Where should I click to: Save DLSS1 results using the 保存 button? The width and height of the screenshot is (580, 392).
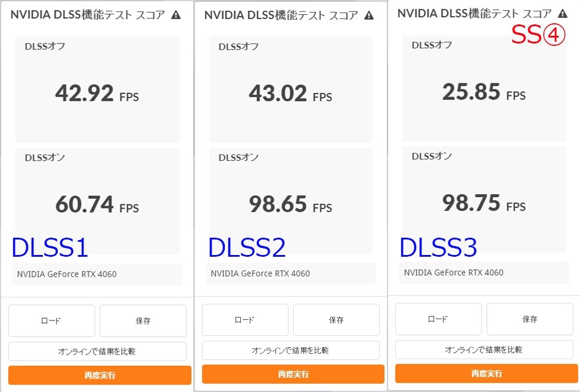(143, 321)
